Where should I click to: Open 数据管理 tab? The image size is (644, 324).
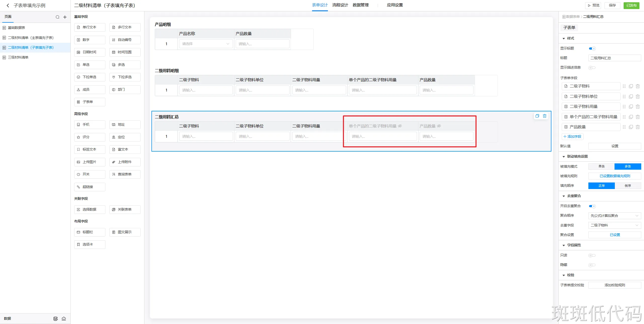(x=360, y=5)
